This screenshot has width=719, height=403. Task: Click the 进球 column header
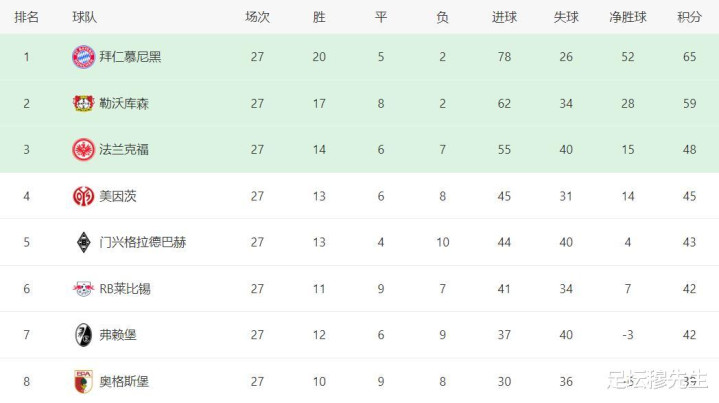(504, 17)
